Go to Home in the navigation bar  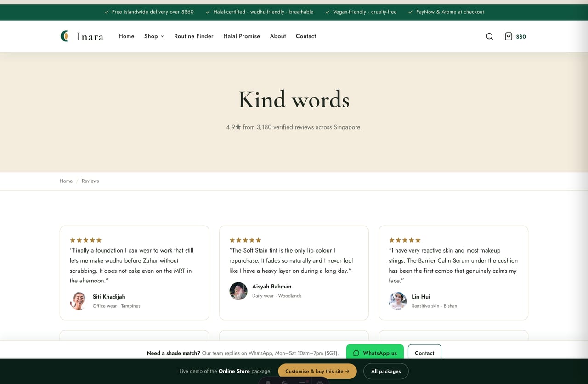tap(126, 36)
